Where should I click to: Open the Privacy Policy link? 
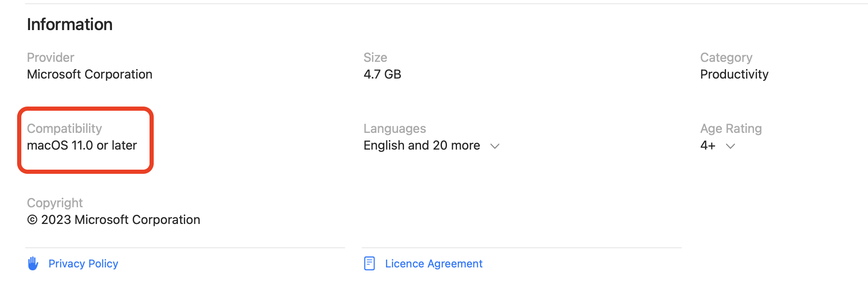[x=83, y=264]
